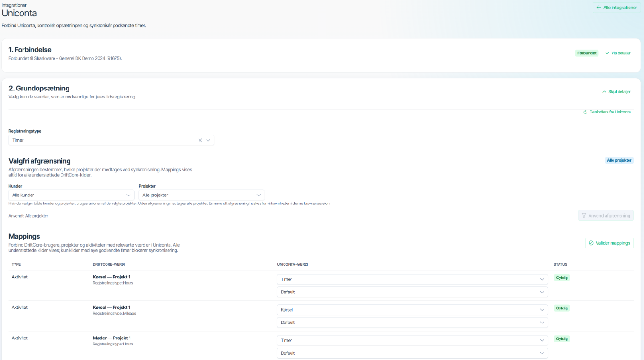Viewport: 644px width, 360px height.
Task: Open the Kunder dropdown showing Alle kunder
Action: point(71,195)
